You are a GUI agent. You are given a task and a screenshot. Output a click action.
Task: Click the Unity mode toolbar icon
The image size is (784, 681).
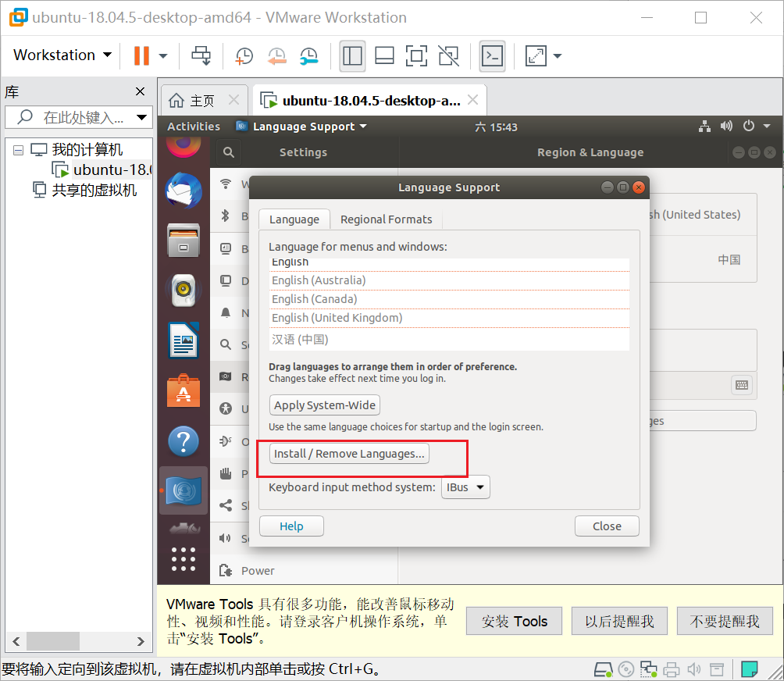pyautogui.click(x=448, y=55)
